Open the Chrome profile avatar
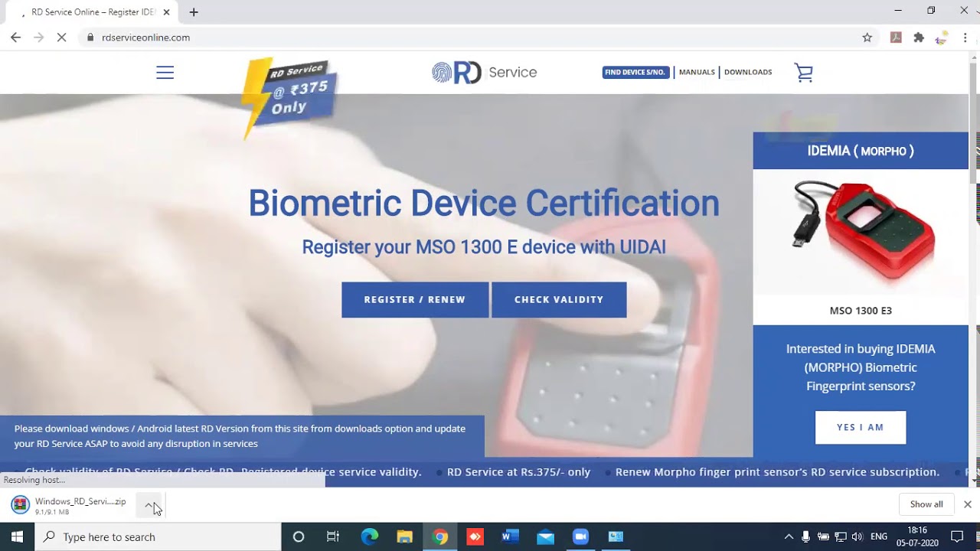Image resolution: width=980 pixels, height=551 pixels. tap(942, 37)
